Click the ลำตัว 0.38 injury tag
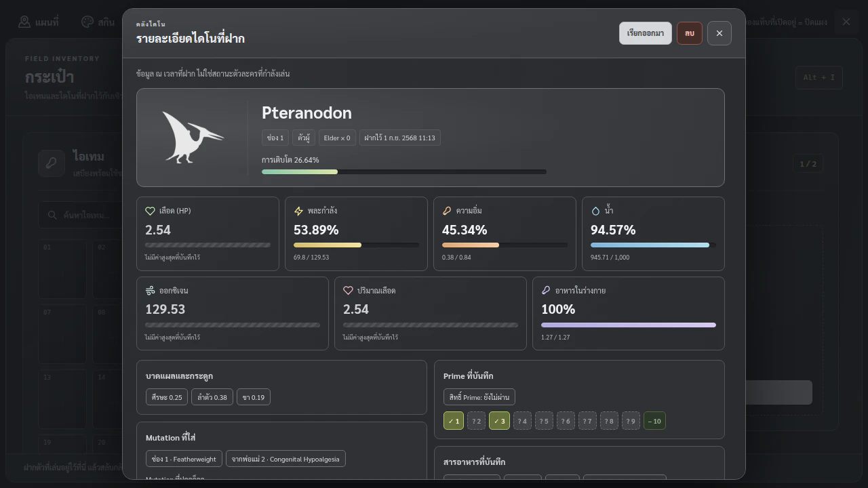Image resolution: width=868 pixels, height=488 pixels. (x=212, y=396)
